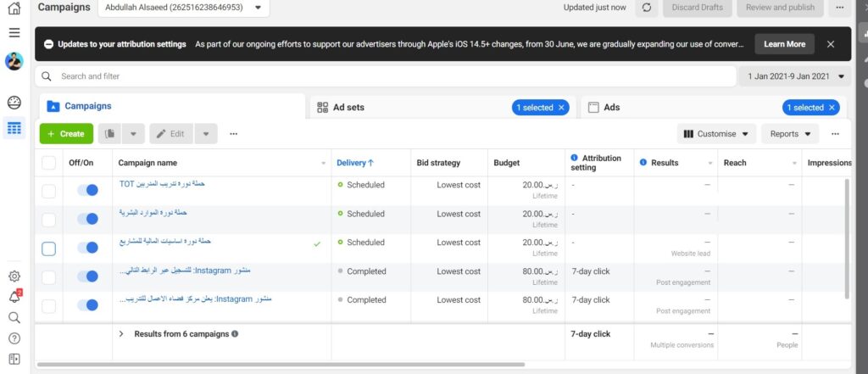This screenshot has width=868, height=374.
Task: Expand the Customise columns dropdown
Action: click(716, 134)
